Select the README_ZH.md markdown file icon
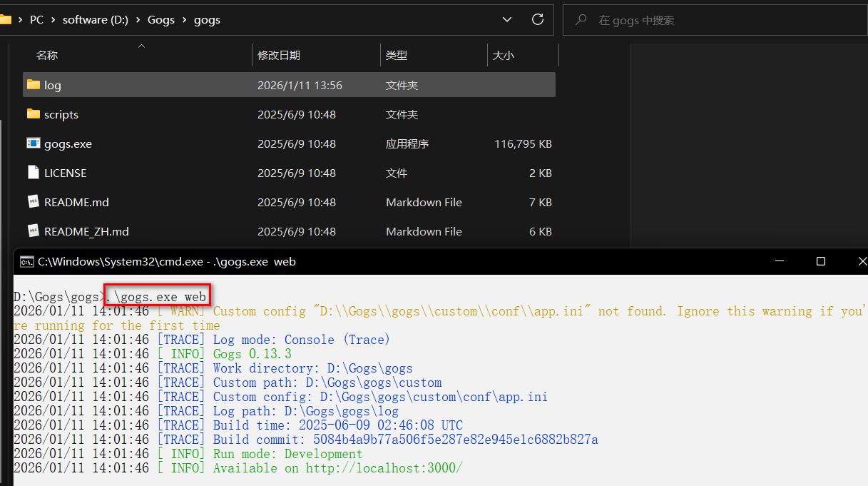868x486 pixels. [33, 231]
